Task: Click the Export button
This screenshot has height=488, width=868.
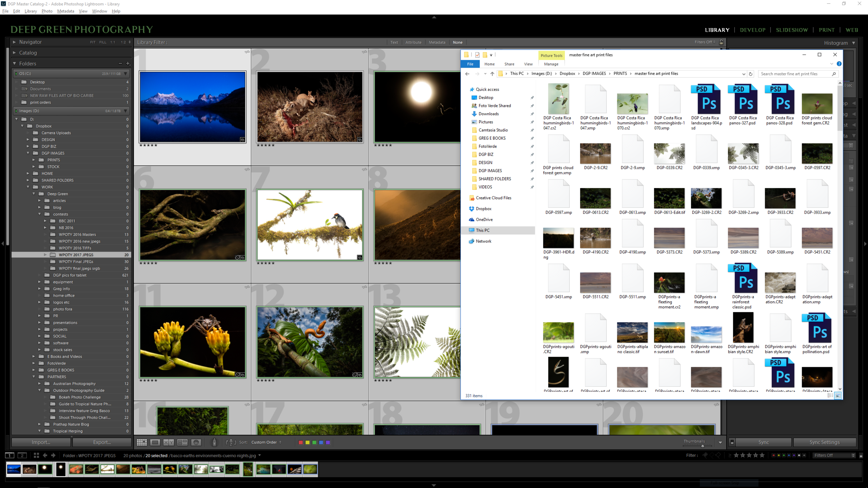Action: click(102, 442)
